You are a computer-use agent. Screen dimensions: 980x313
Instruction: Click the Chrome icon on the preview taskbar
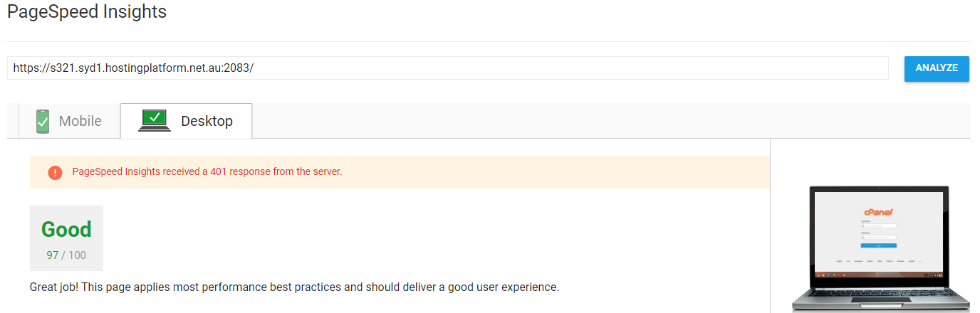[x=819, y=275]
